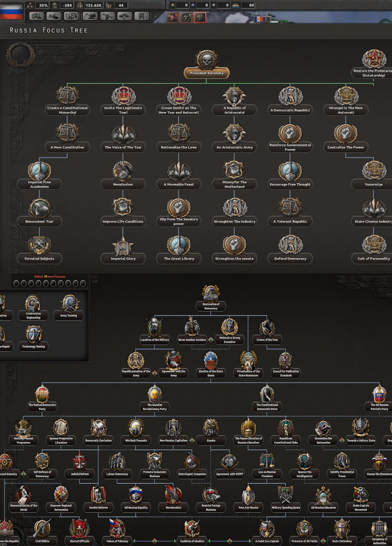392x546 pixels.
Task: Select Construction Engineering continuous focus
Action: click(33, 307)
